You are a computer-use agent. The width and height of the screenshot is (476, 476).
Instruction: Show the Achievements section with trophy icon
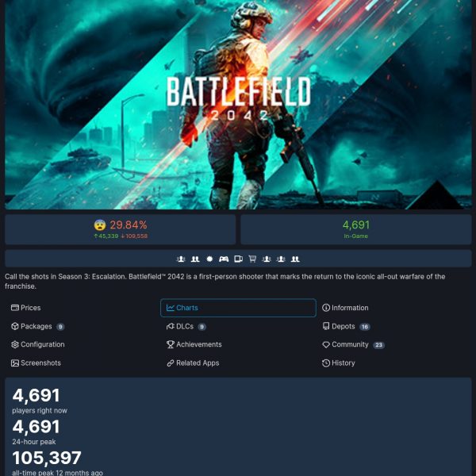194,344
